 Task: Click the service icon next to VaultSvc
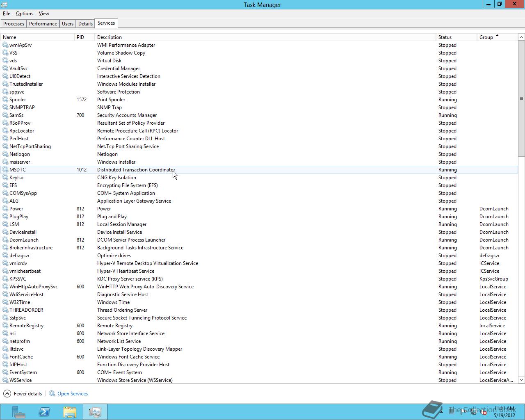5,68
